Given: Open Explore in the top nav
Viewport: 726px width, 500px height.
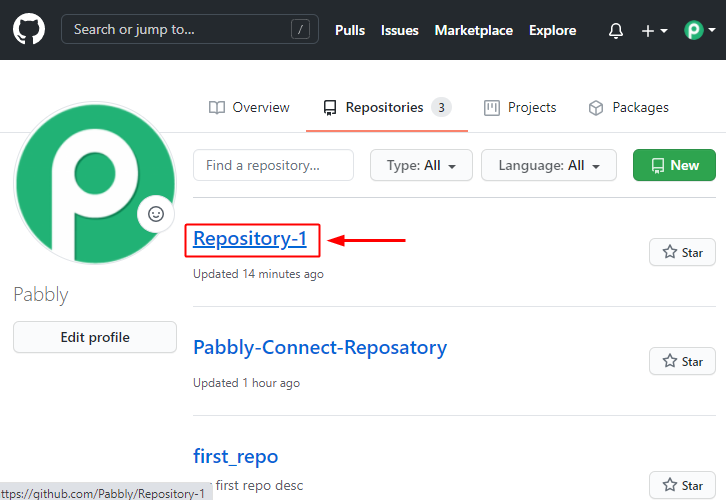Looking at the screenshot, I should point(552,31).
